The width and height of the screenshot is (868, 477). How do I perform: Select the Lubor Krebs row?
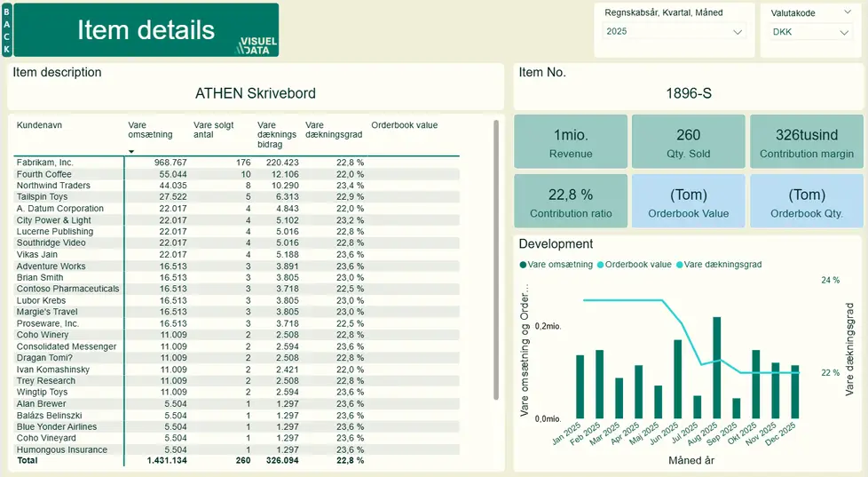(x=236, y=301)
